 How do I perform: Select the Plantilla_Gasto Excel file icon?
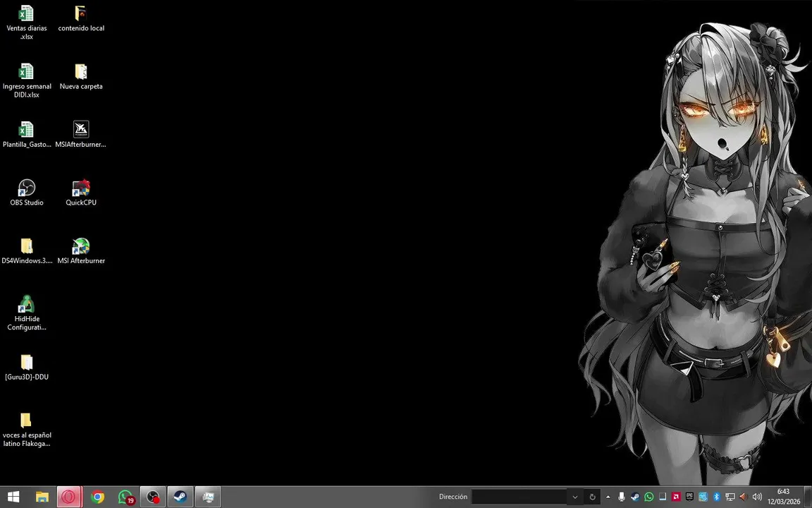pos(26,135)
